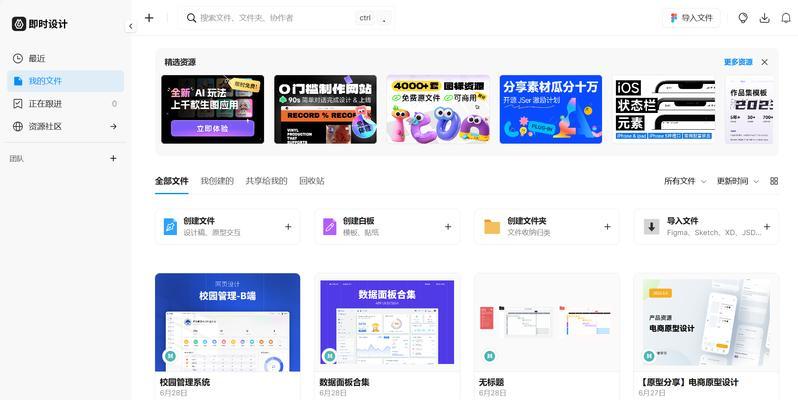Click the ctrl shortcut hint in search
The width and height of the screenshot is (798, 400).
(365, 18)
